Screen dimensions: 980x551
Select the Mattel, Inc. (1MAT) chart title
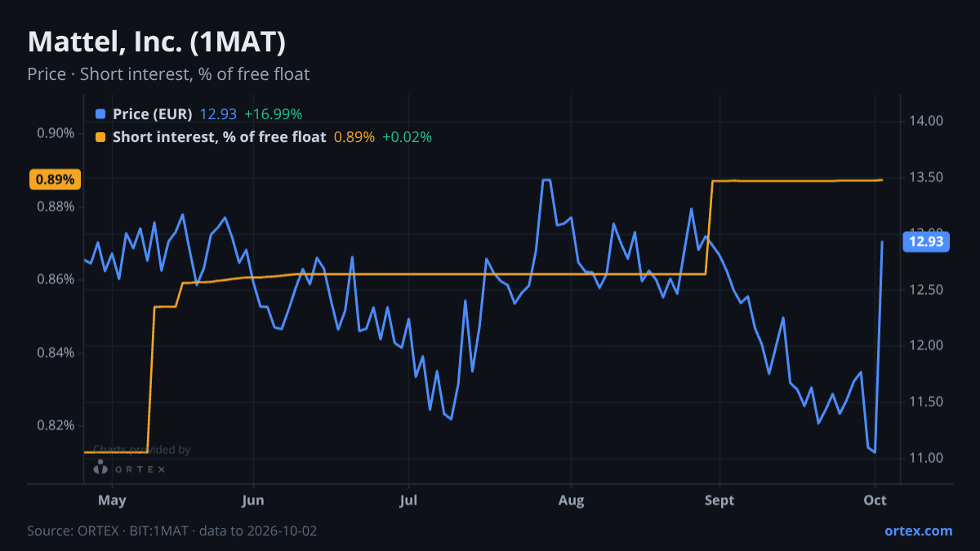(156, 42)
